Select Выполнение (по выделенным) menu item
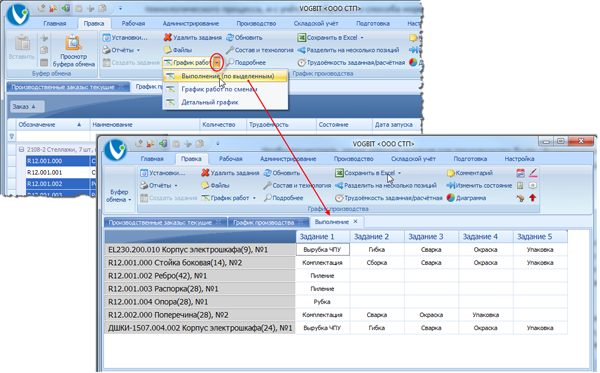Image resolution: width=600 pixels, height=373 pixels. [225, 76]
